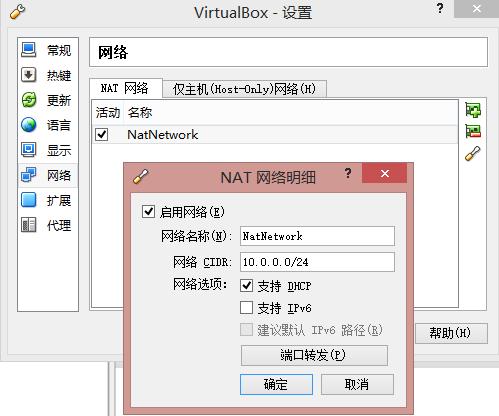Open the 常规 general settings section

click(x=48, y=50)
